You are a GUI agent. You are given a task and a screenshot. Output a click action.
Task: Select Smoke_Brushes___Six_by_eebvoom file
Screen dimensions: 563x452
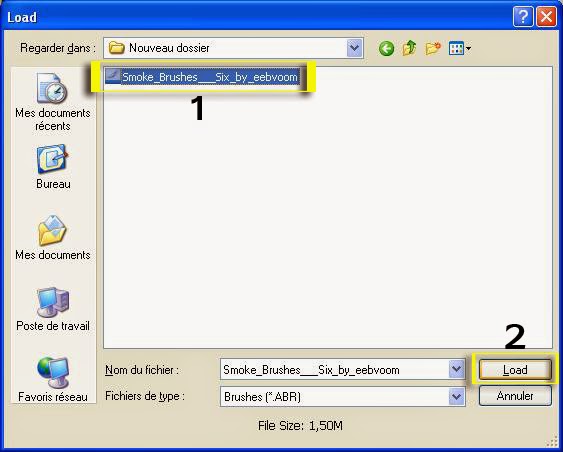202,77
